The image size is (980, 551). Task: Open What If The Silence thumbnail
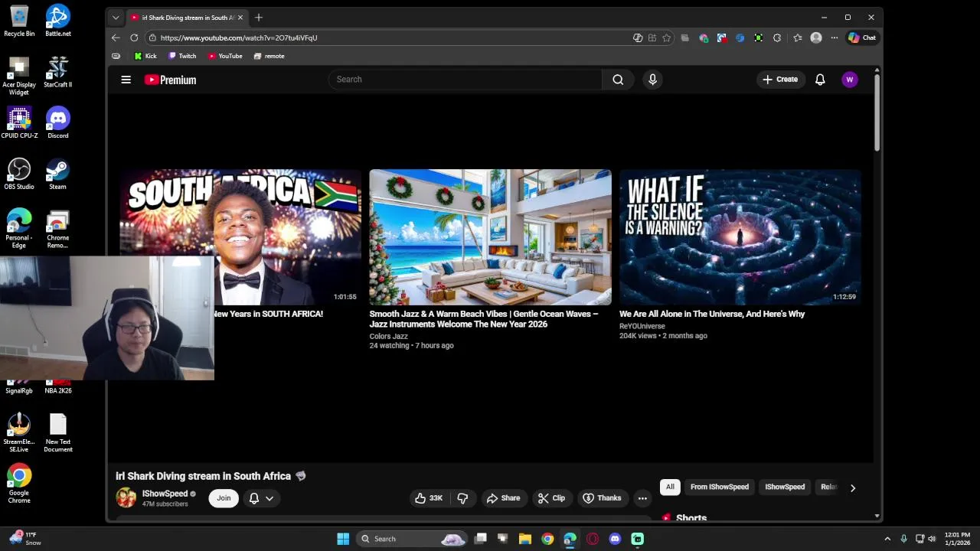740,237
